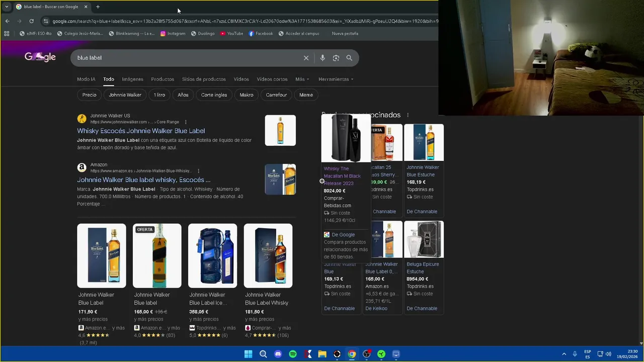This screenshot has width=644, height=362.
Task: Select the Vídeos cortos tab
Action: pyautogui.click(x=272, y=79)
